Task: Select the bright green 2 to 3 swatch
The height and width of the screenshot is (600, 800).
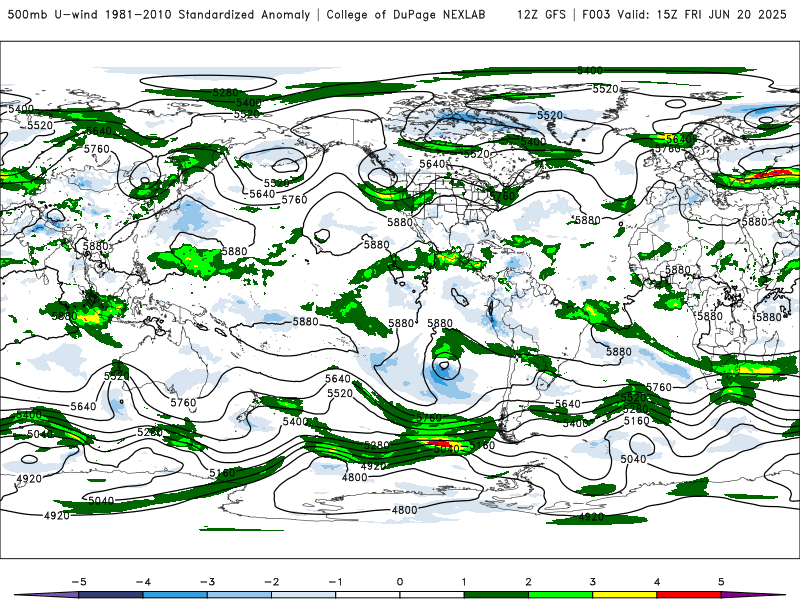Action: click(561, 595)
